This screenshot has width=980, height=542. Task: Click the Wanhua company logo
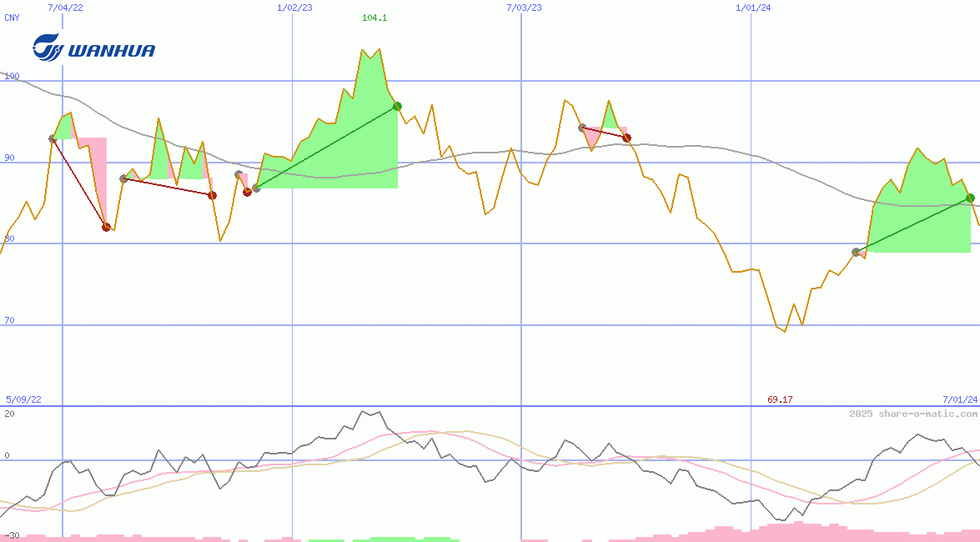pyautogui.click(x=93, y=48)
